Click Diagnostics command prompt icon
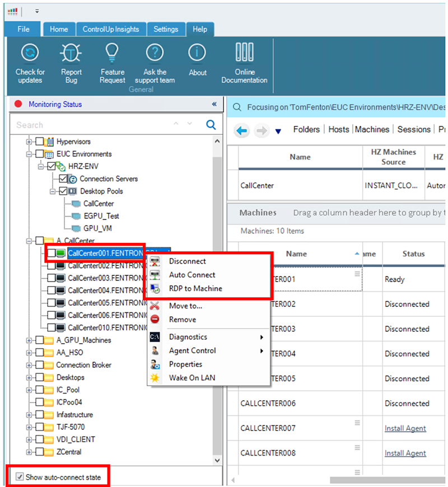The image size is (448, 487). click(x=155, y=337)
